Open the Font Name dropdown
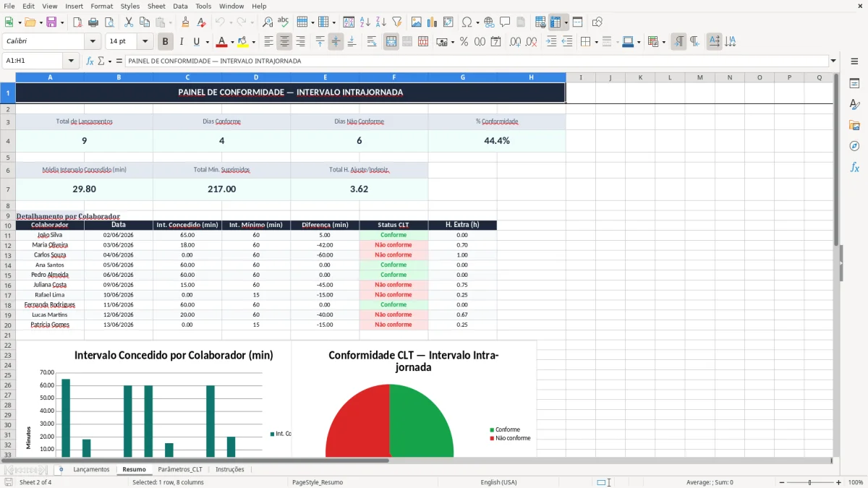Viewport: 868px width, 488px height. tap(92, 42)
